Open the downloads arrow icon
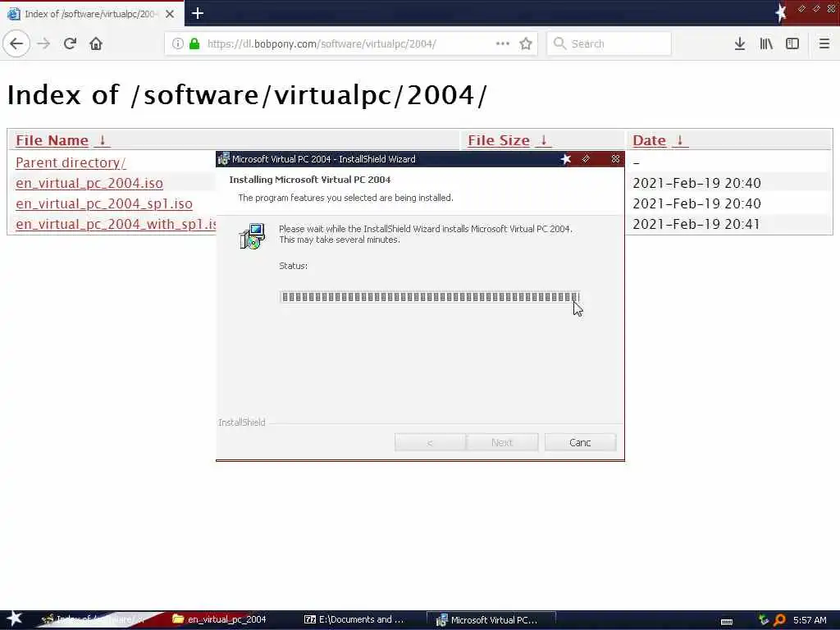 click(740, 43)
